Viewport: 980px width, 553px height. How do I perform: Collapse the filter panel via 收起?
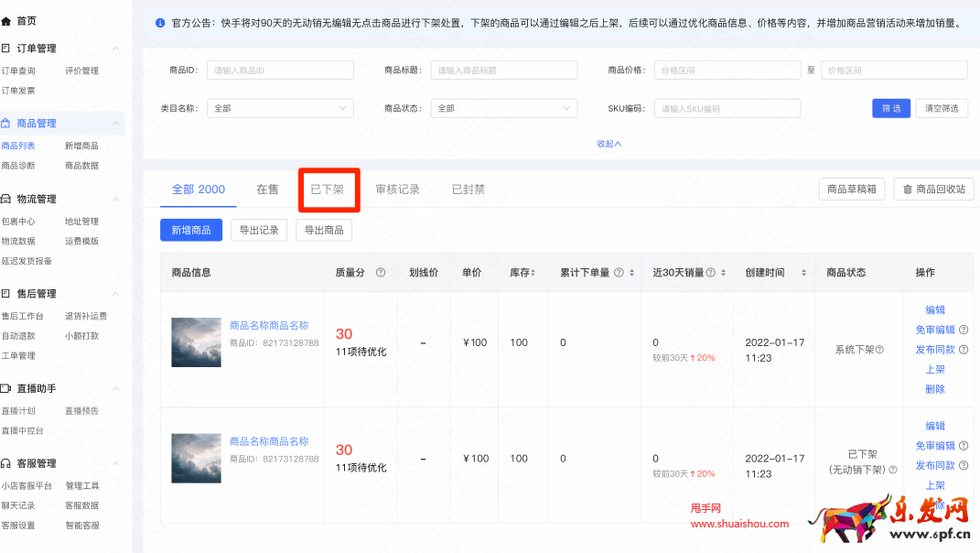[x=608, y=144]
